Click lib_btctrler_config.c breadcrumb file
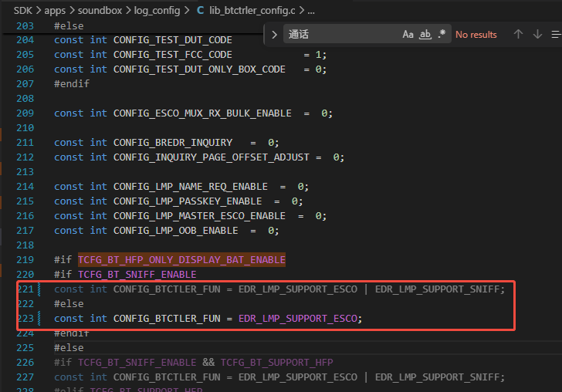The height and width of the screenshot is (392, 562). [252, 11]
